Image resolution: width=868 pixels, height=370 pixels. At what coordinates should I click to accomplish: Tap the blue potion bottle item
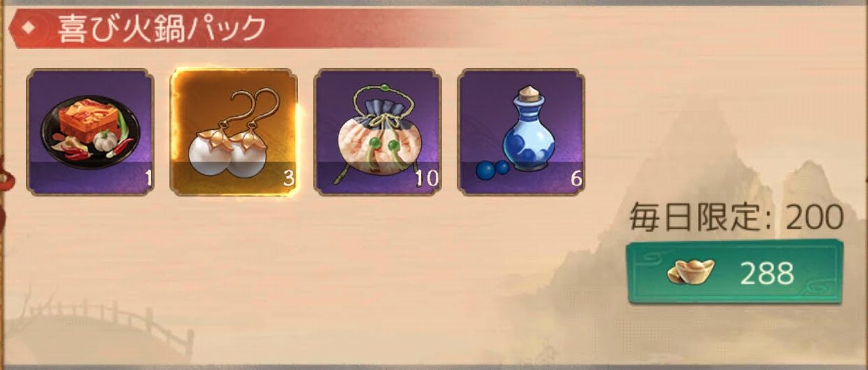pyautogui.click(x=521, y=131)
